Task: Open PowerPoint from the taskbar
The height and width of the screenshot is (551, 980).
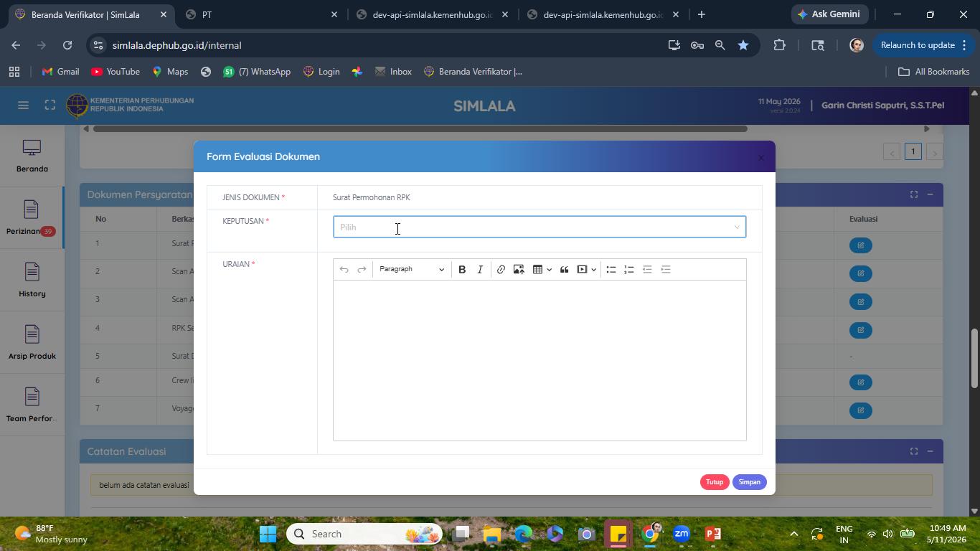Action: 712,534
